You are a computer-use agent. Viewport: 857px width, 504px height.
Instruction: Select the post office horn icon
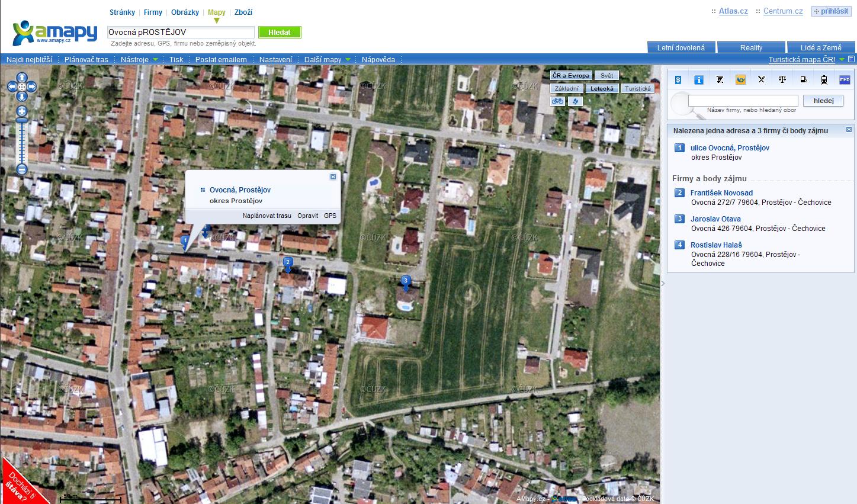tap(740, 79)
